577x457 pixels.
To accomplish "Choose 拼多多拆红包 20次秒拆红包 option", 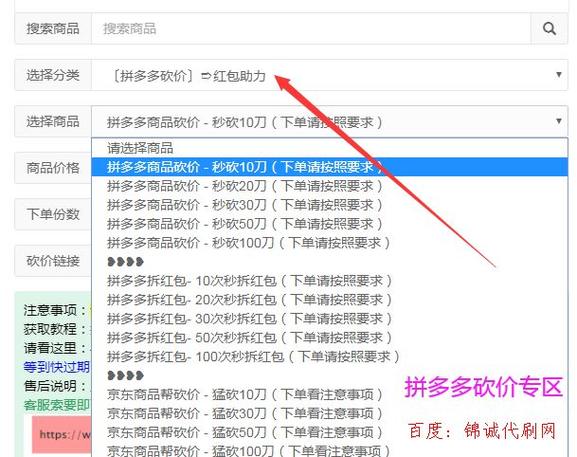I will (329, 300).
